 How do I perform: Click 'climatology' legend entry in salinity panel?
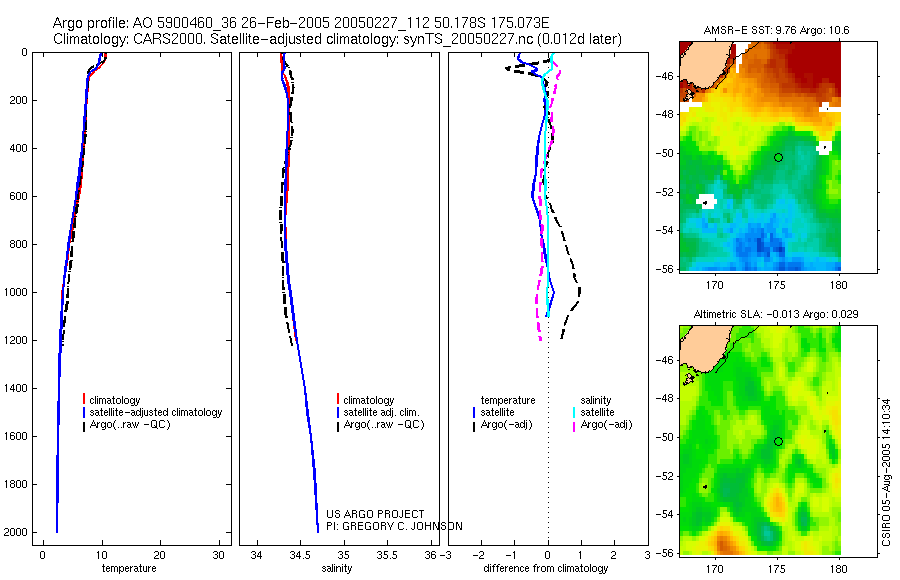coord(369,400)
